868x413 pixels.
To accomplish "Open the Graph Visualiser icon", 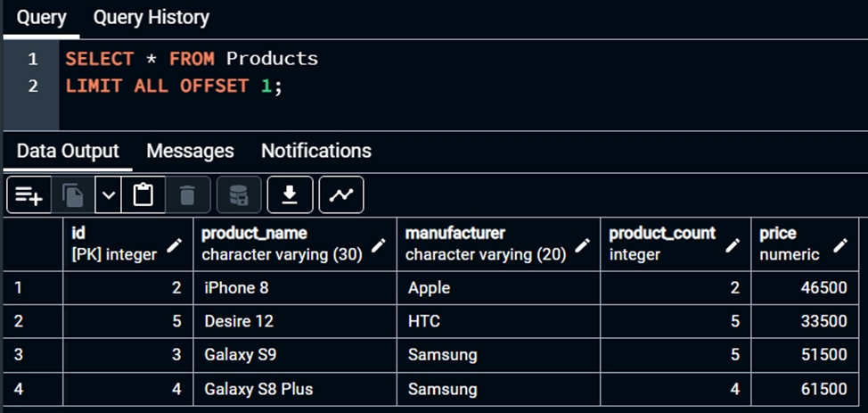I will 341,195.
